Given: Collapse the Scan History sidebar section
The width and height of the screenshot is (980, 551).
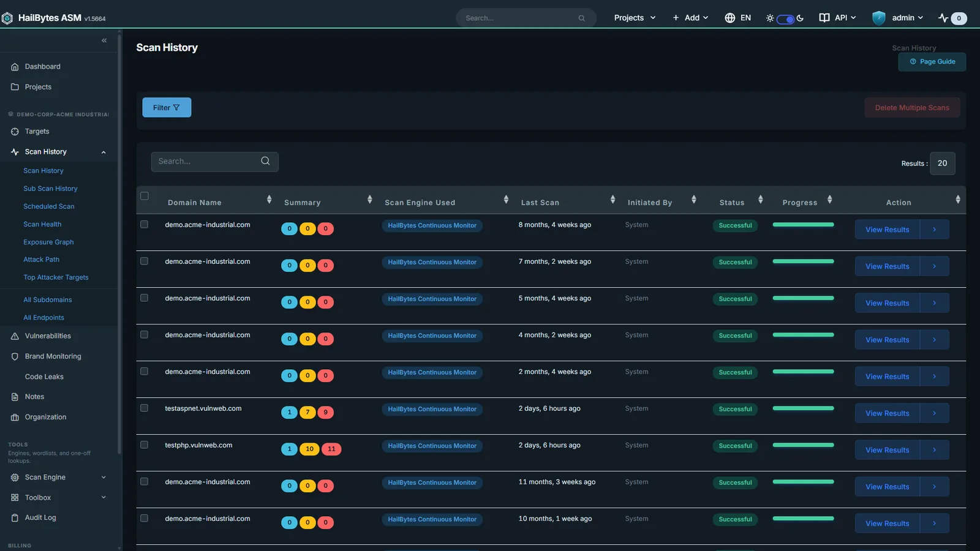Looking at the screenshot, I should 104,152.
